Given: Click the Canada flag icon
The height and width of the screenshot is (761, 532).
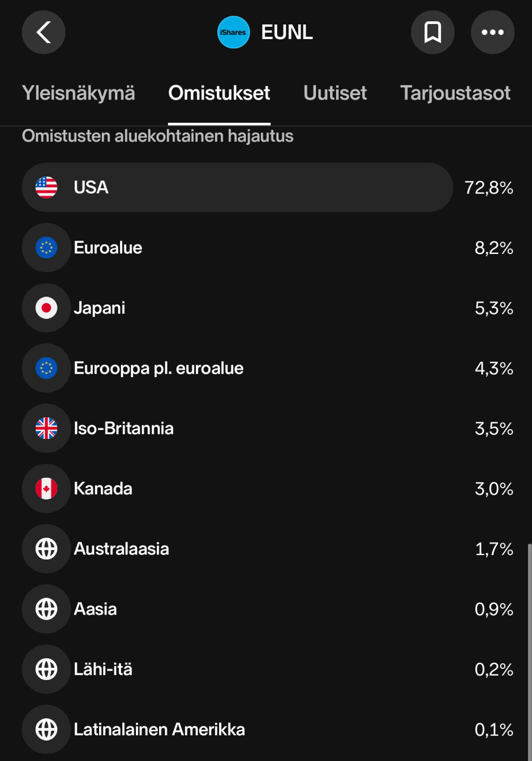Looking at the screenshot, I should [47, 489].
